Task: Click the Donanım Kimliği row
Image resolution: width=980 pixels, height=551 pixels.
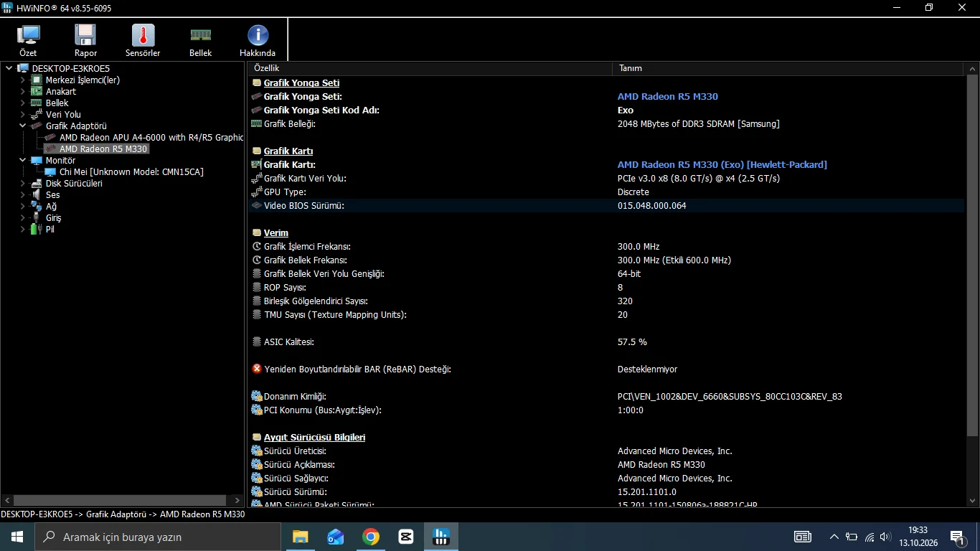Action: 607,397
